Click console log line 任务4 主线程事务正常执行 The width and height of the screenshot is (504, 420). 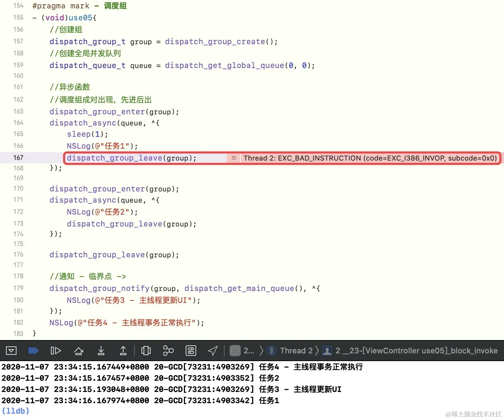pyautogui.click(x=182, y=367)
